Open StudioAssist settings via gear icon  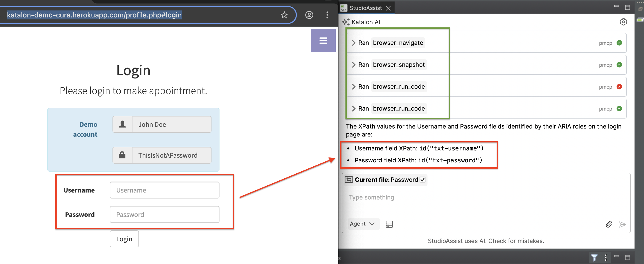(624, 22)
